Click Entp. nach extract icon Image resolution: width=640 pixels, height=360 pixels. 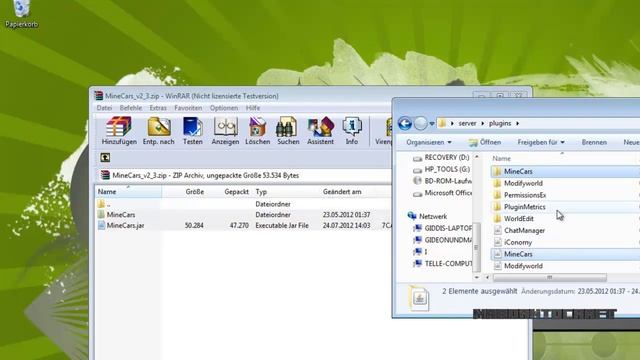(x=159, y=131)
